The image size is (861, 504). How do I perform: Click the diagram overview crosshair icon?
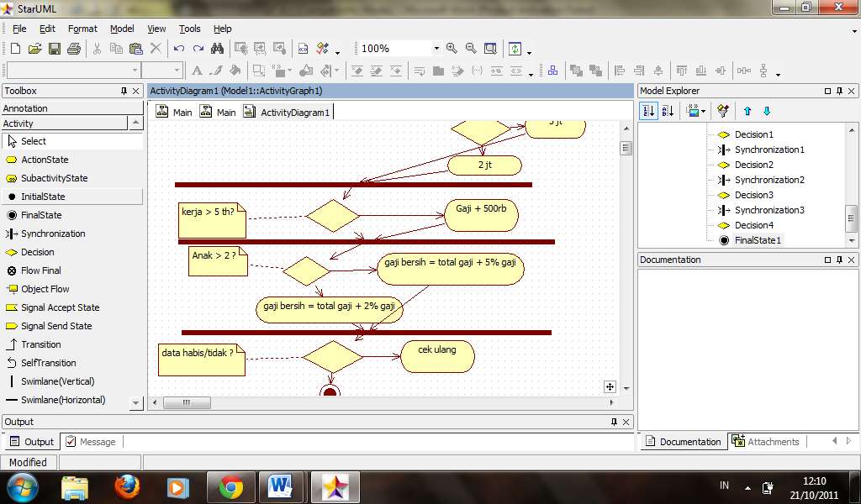610,386
